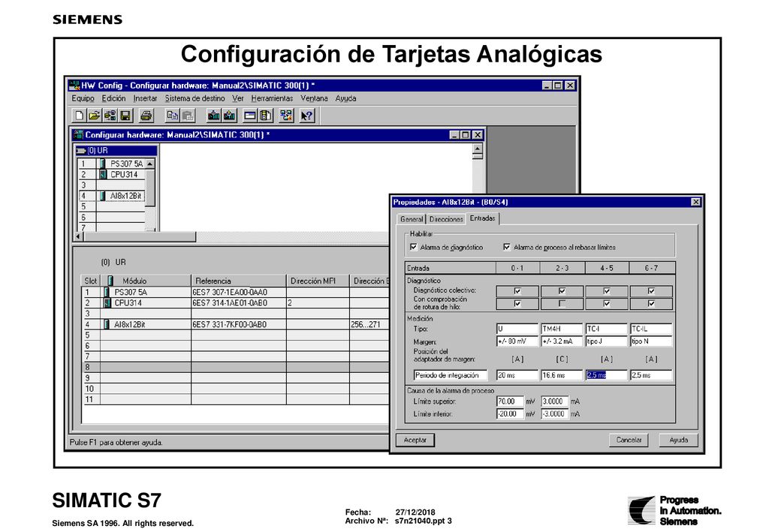Click the Límite inferior field showing -3.0000

555,414
